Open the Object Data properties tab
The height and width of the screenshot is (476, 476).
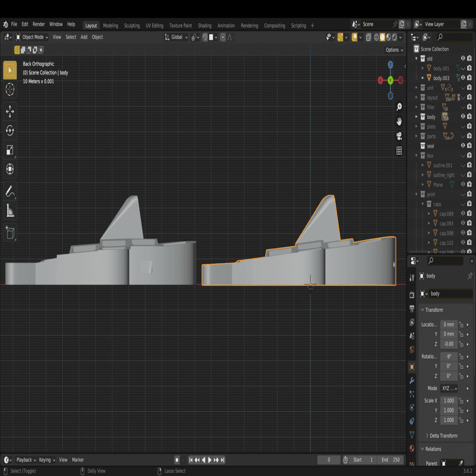click(412, 435)
